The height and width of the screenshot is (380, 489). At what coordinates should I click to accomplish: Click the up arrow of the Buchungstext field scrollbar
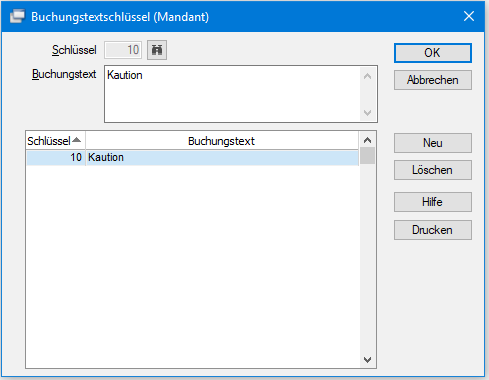(x=368, y=76)
